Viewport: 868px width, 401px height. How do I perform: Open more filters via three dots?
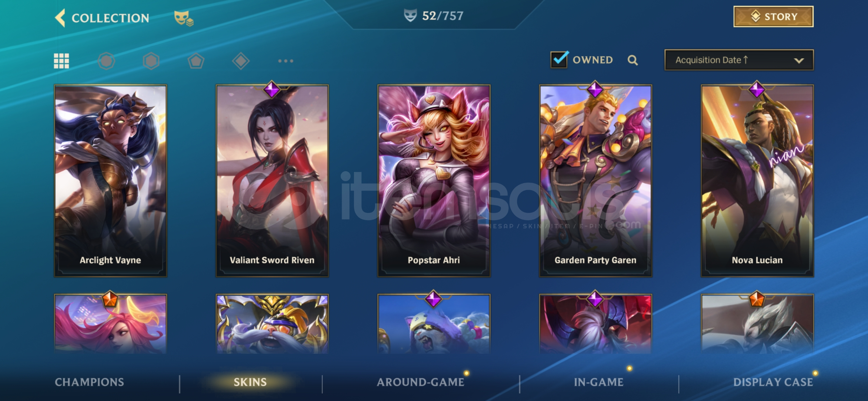coord(286,61)
